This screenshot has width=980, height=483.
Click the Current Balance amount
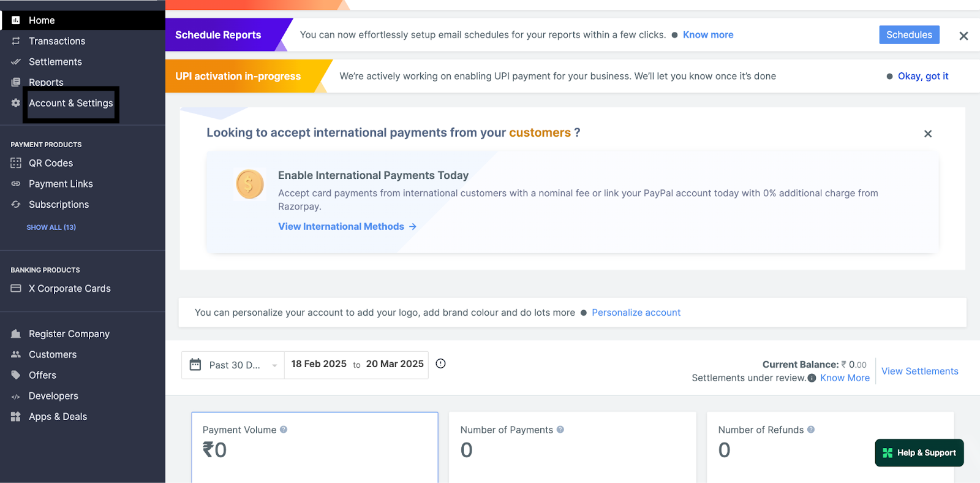point(854,365)
